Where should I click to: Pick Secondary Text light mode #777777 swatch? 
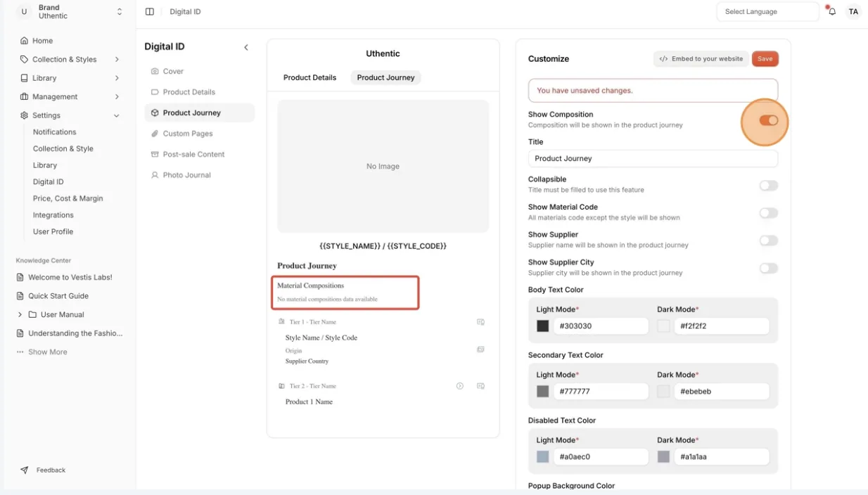(543, 392)
